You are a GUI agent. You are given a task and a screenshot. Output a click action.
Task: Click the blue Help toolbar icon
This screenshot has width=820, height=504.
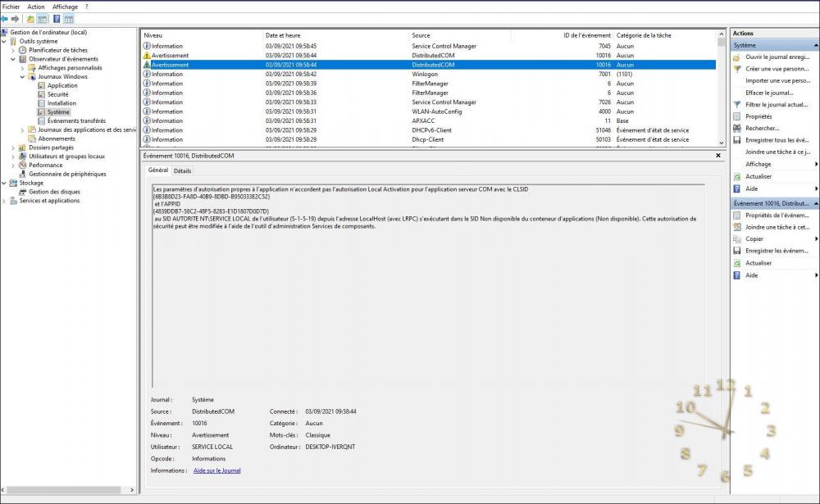click(x=57, y=18)
